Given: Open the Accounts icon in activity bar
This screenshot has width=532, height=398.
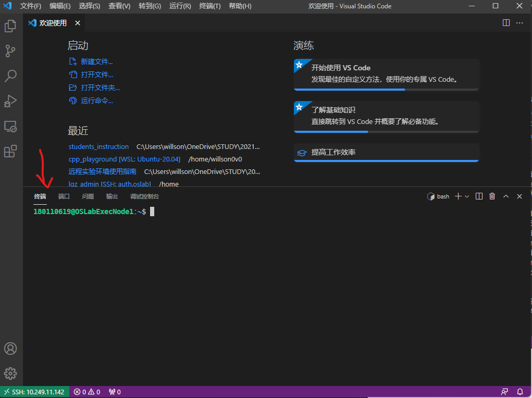Looking at the screenshot, I should [x=10, y=349].
